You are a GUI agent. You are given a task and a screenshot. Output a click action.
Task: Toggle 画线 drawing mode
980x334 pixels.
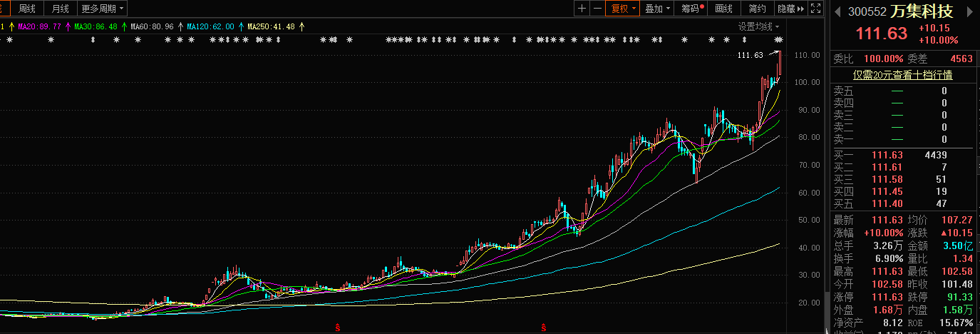pyautogui.click(x=723, y=9)
